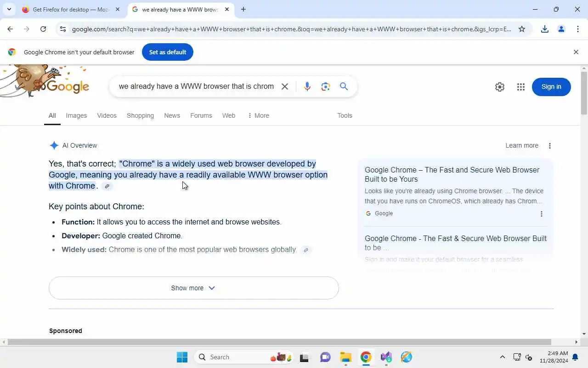Clear the search query text

(285, 86)
